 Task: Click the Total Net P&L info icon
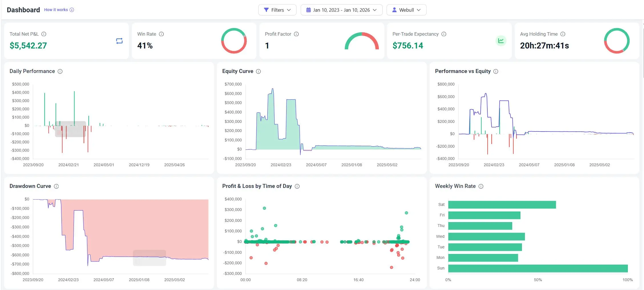[x=44, y=34]
